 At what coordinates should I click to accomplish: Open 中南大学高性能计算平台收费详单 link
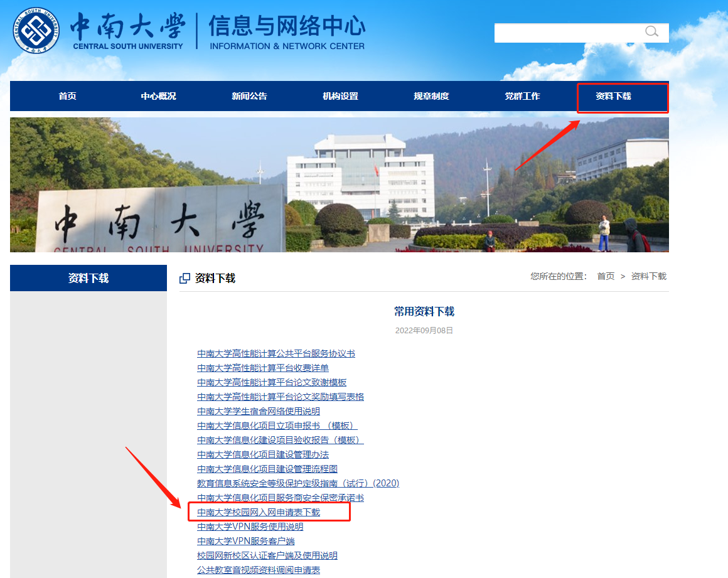[x=263, y=368]
